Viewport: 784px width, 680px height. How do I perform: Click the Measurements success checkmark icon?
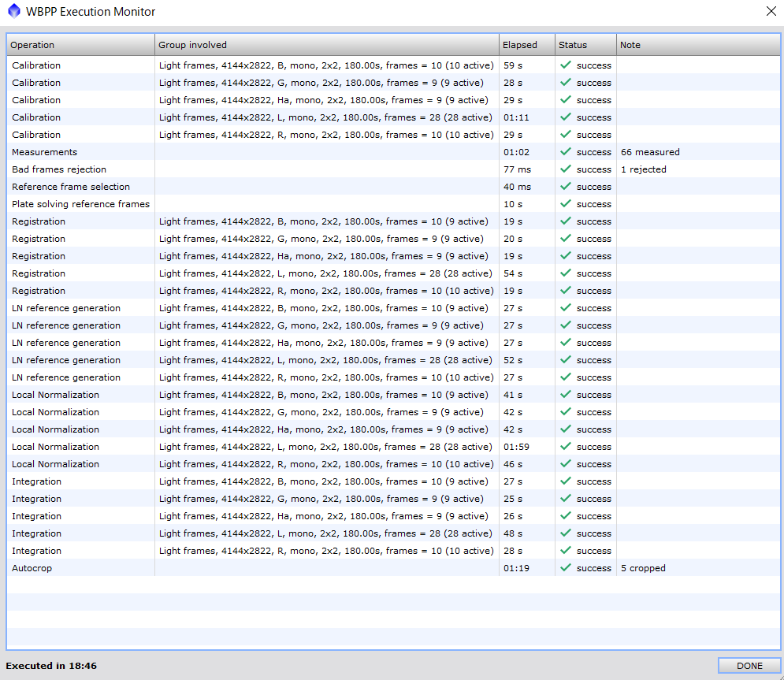(566, 151)
